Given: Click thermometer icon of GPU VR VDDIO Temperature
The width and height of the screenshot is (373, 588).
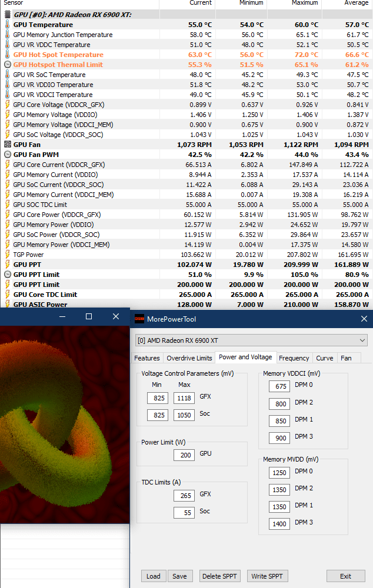Looking at the screenshot, I should click(7, 85).
